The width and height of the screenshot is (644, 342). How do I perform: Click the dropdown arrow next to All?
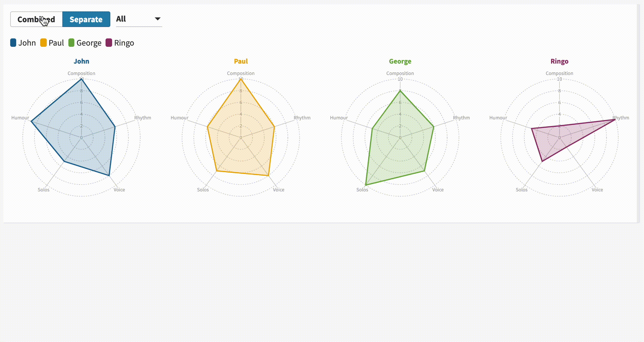click(x=157, y=19)
